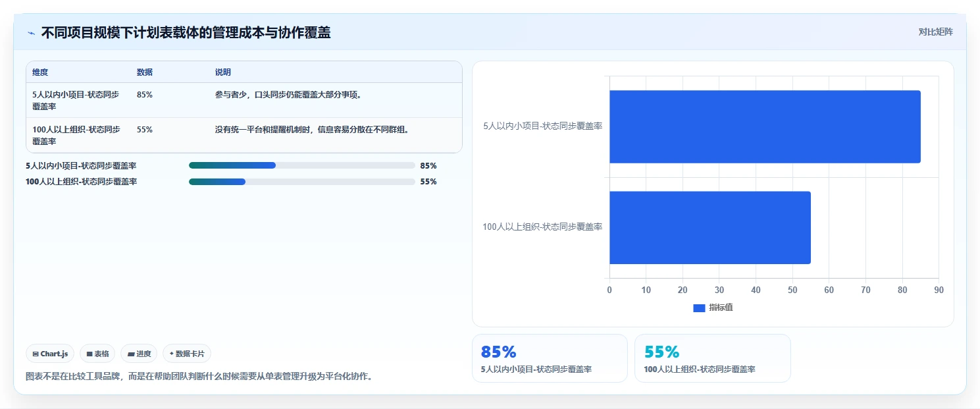Click the 85% progress bar for 5人以内小项目
Screen dimensions: 980x409
coord(302,165)
